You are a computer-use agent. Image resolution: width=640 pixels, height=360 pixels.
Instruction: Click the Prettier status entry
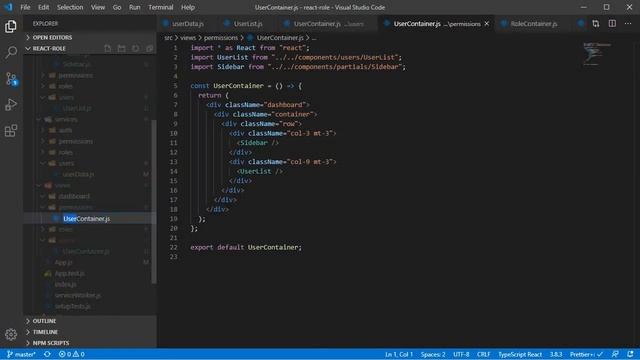coord(586,354)
